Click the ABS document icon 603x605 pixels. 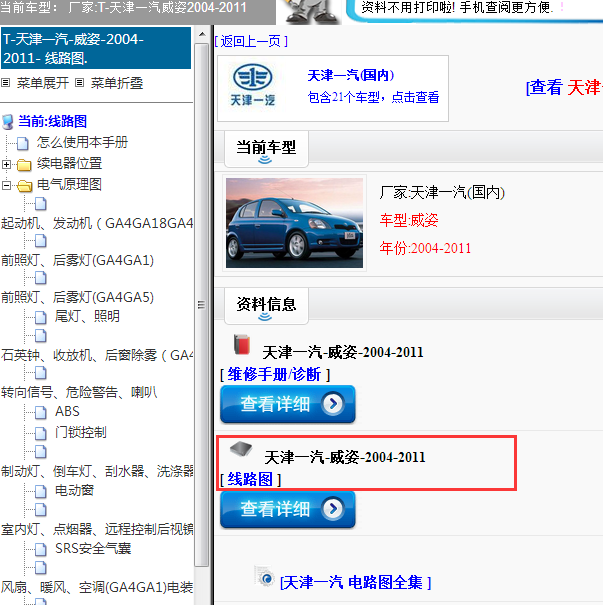point(41,412)
